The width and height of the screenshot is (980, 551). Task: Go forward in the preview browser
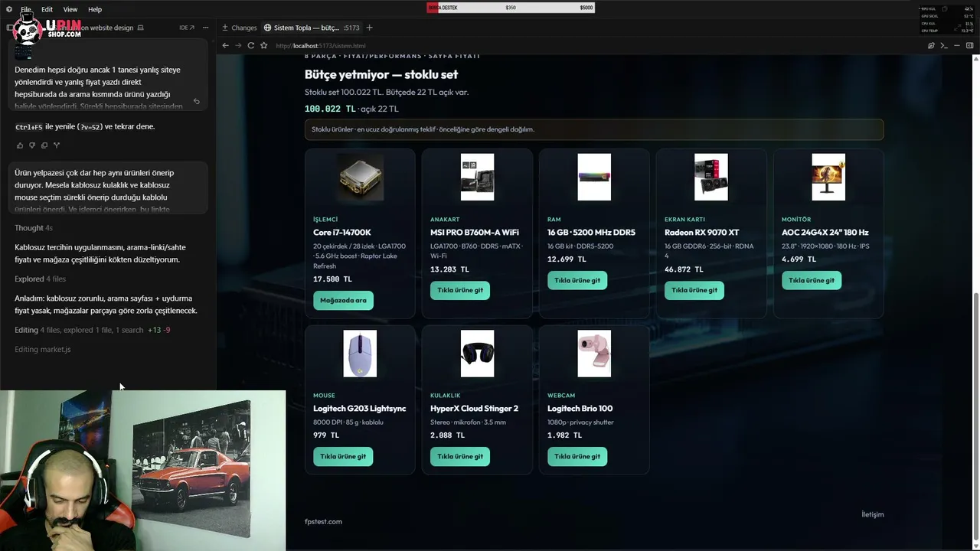point(238,46)
